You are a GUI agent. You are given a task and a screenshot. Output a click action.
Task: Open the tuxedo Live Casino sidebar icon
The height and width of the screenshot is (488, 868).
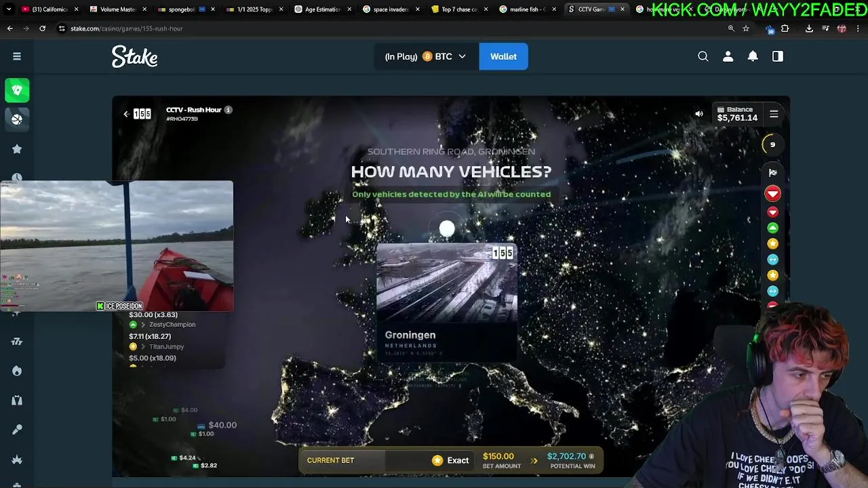(17, 401)
